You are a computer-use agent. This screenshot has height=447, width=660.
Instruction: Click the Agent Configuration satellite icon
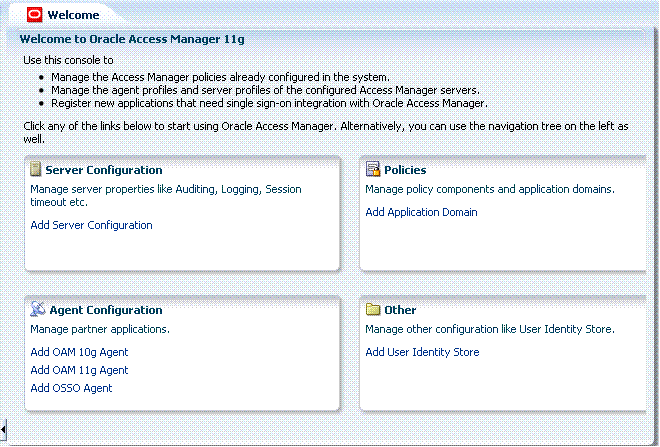(x=38, y=309)
